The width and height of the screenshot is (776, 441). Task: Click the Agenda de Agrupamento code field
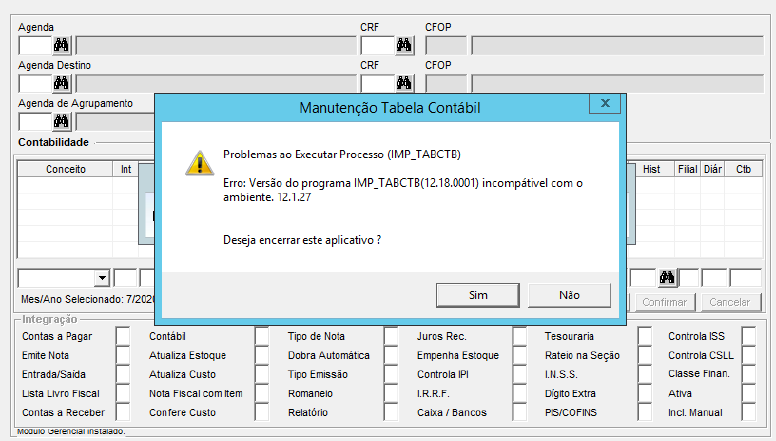pos(35,122)
